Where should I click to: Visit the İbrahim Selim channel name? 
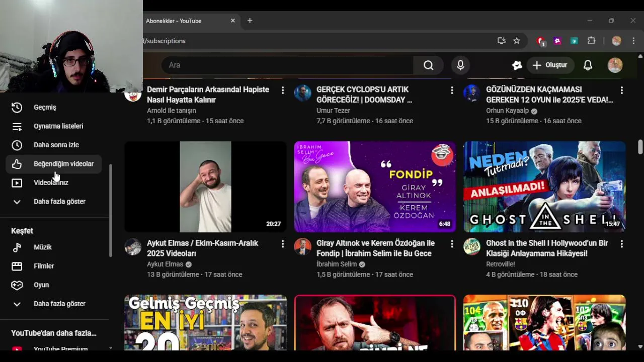[337, 264]
